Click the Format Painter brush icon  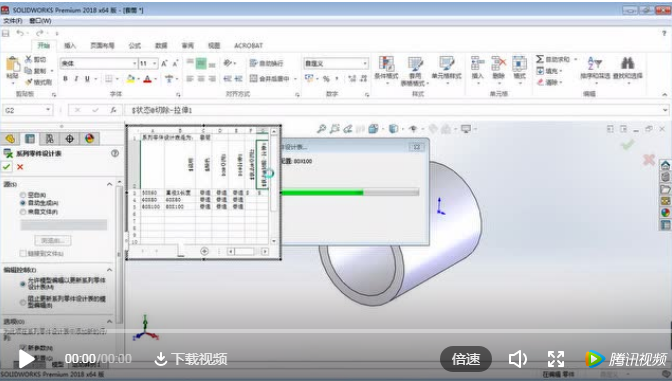(x=29, y=81)
